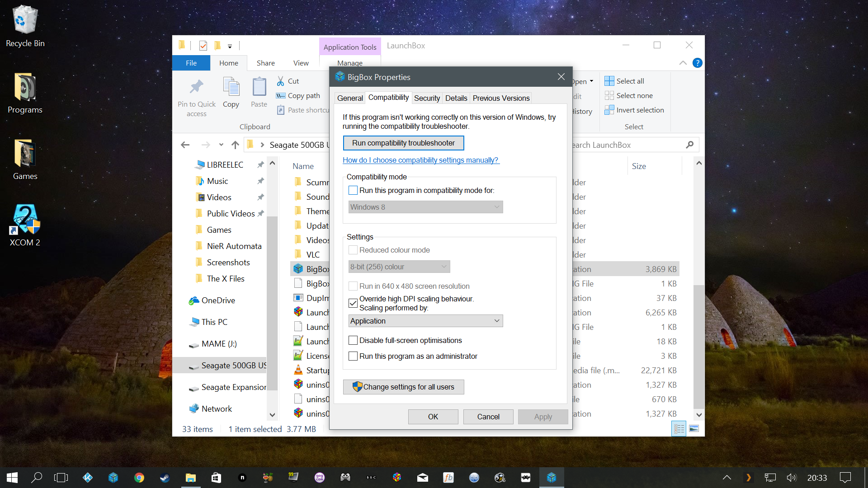Collapse the ribbon with chevron
Screen dimensions: 868x488
(683, 63)
